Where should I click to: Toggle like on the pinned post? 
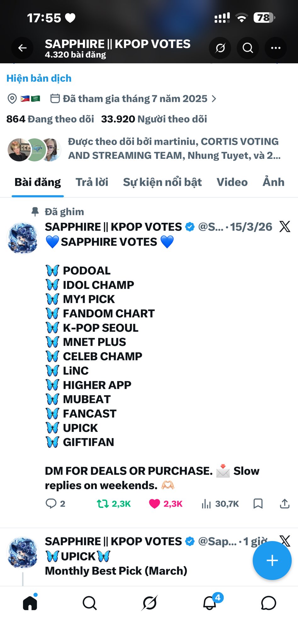[155, 504]
